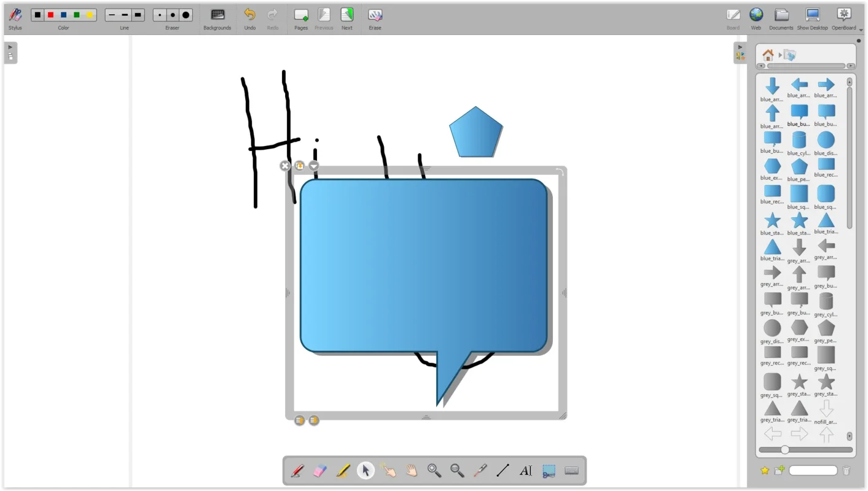Open the OpenBoard settings menu
The image size is (868, 491).
(x=843, y=18)
